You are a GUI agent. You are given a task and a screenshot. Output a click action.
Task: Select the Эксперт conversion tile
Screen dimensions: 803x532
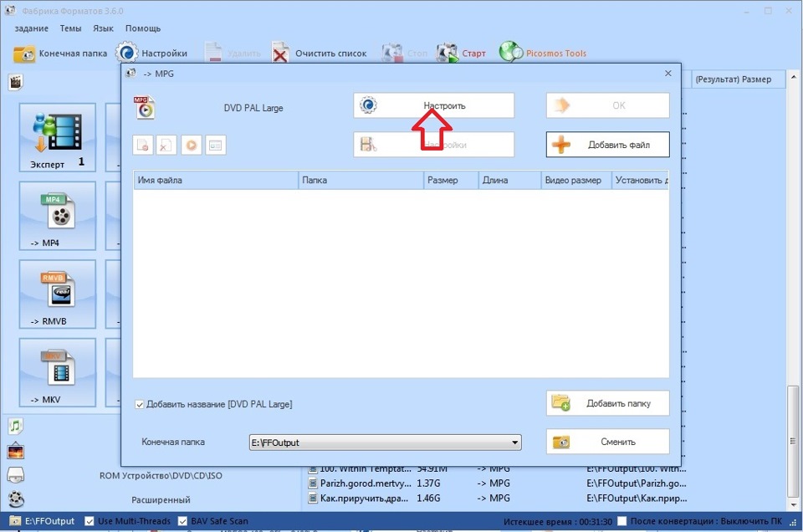click(58, 137)
